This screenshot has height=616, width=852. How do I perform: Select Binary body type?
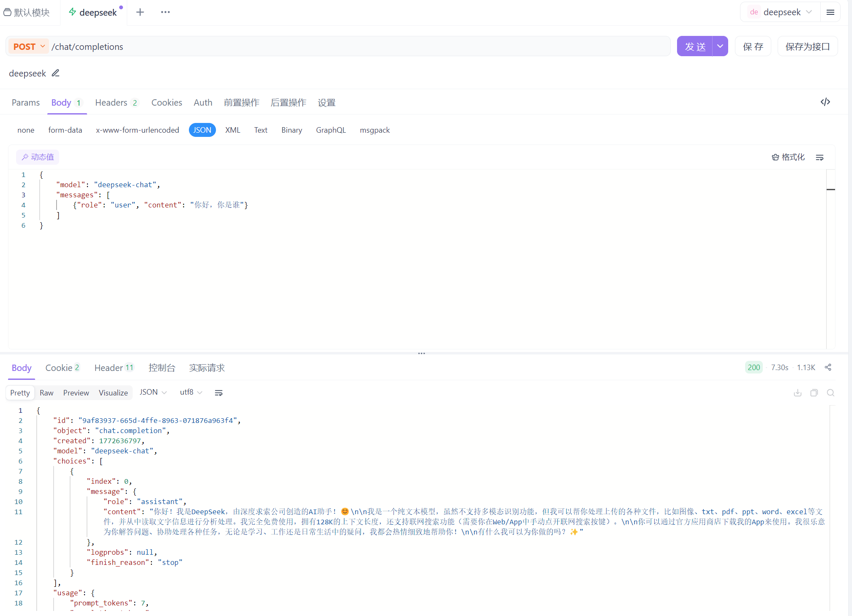pos(292,130)
